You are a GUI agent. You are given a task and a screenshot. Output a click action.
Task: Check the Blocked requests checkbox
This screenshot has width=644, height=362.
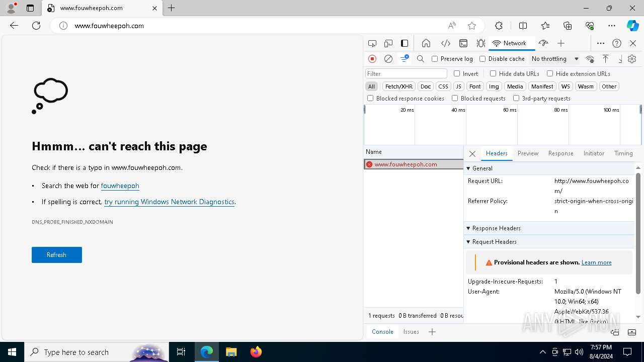click(x=455, y=98)
